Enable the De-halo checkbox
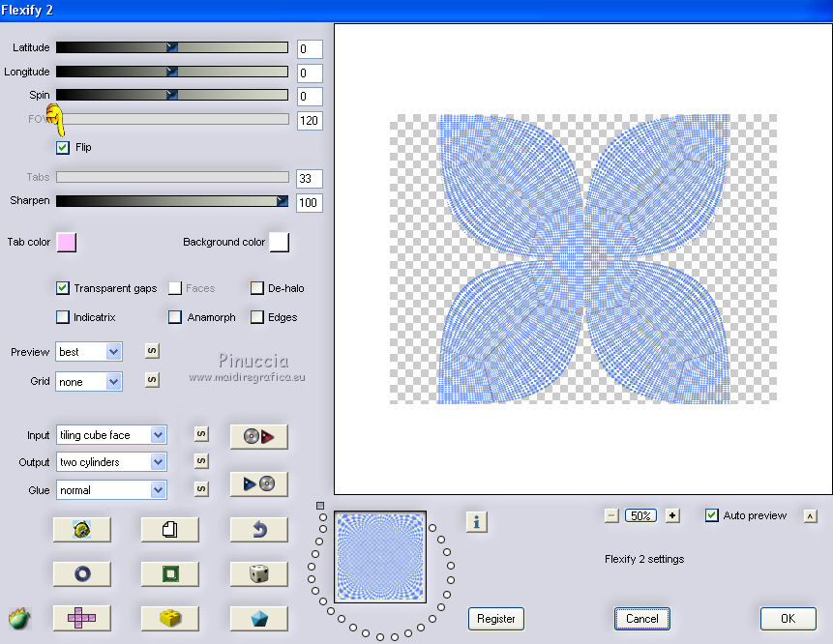The height and width of the screenshot is (644, 833). 257,288
